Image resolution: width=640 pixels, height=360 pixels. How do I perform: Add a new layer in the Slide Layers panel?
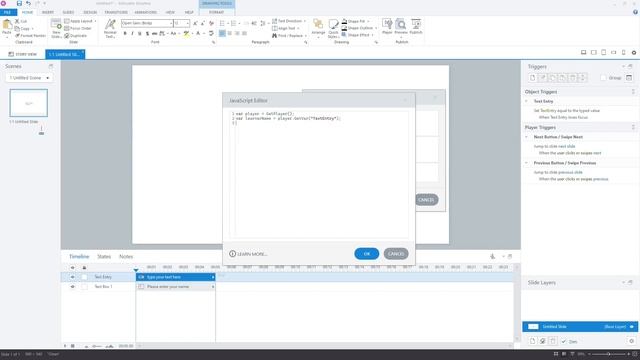[x=532, y=341]
